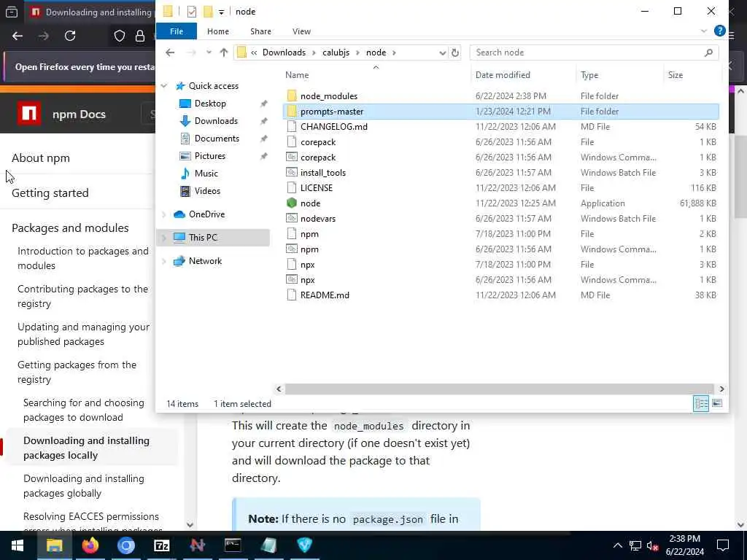Click the horizontal scrollbar in Explorer
Screen dimensions: 747x560
(499, 389)
